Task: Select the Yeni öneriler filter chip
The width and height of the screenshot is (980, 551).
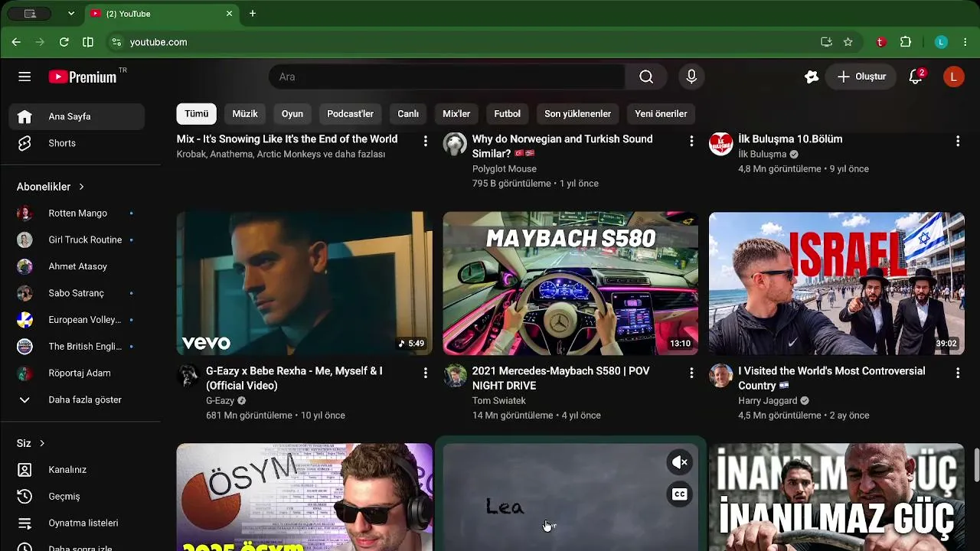Action: click(661, 114)
